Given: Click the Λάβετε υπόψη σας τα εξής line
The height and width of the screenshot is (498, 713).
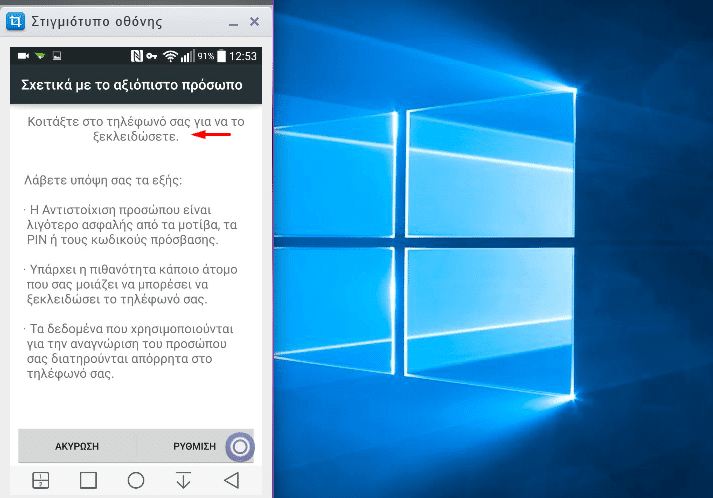Looking at the screenshot, I should point(103,180).
